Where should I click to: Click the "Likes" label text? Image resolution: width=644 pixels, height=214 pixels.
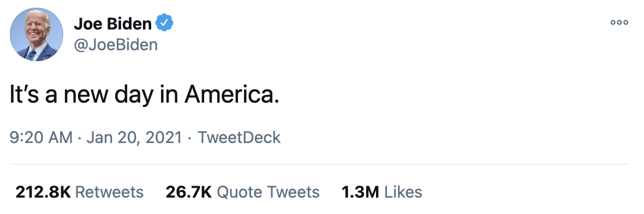point(403,192)
